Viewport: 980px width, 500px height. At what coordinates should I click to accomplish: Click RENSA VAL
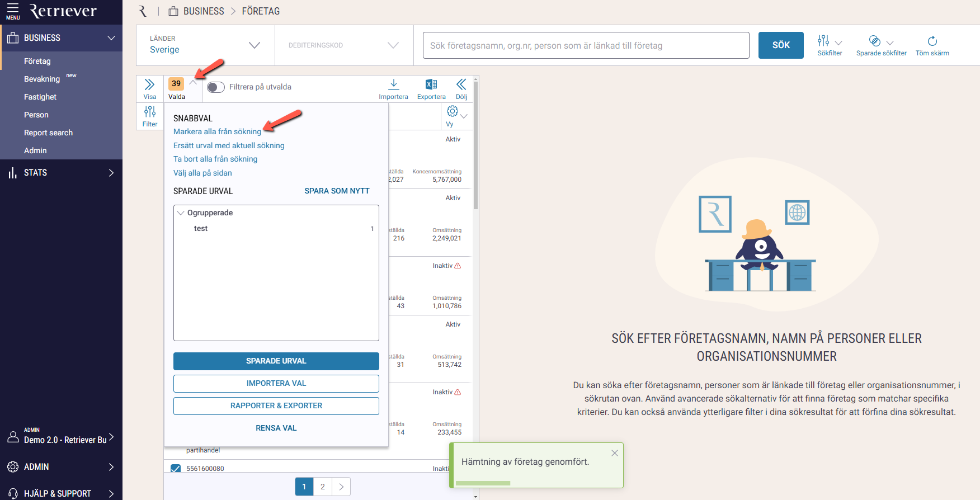(276, 428)
